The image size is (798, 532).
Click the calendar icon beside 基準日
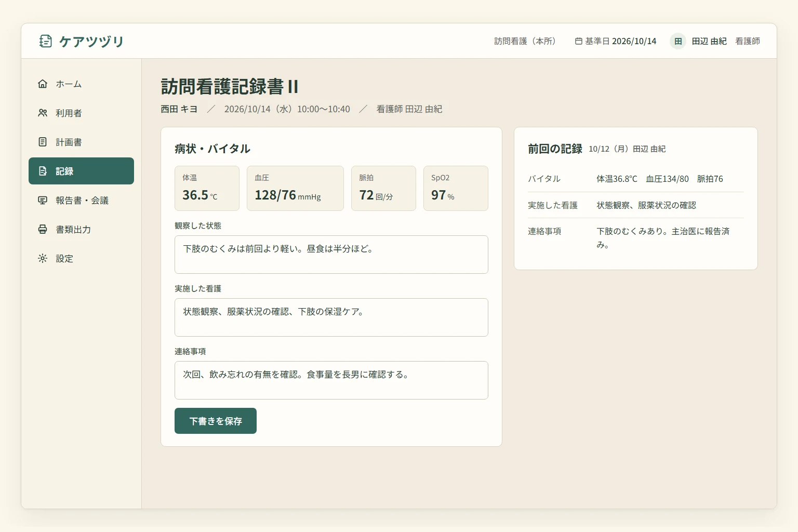578,41
